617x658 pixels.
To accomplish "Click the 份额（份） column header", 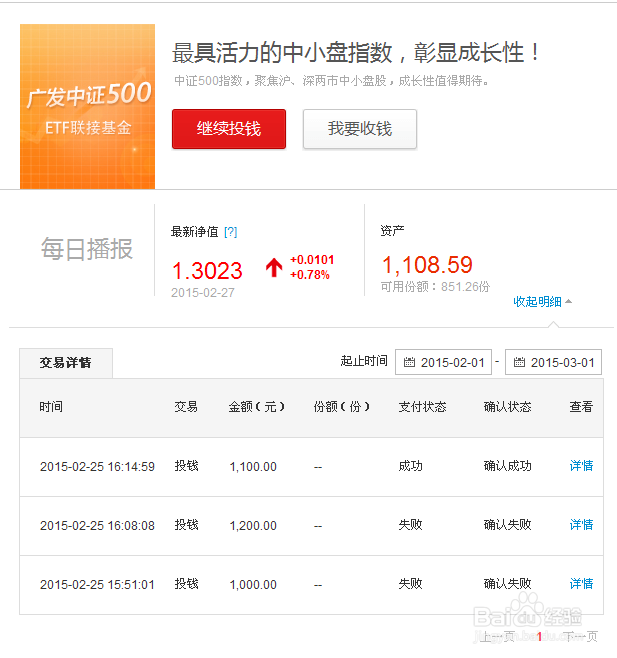I will [x=342, y=407].
